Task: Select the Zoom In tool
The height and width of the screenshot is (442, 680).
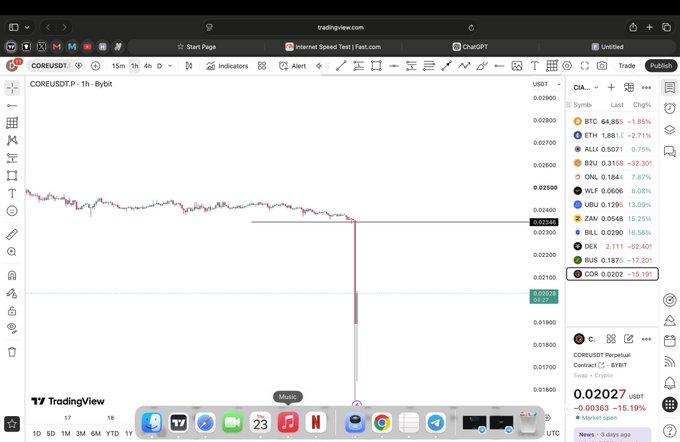Action: 12,252
